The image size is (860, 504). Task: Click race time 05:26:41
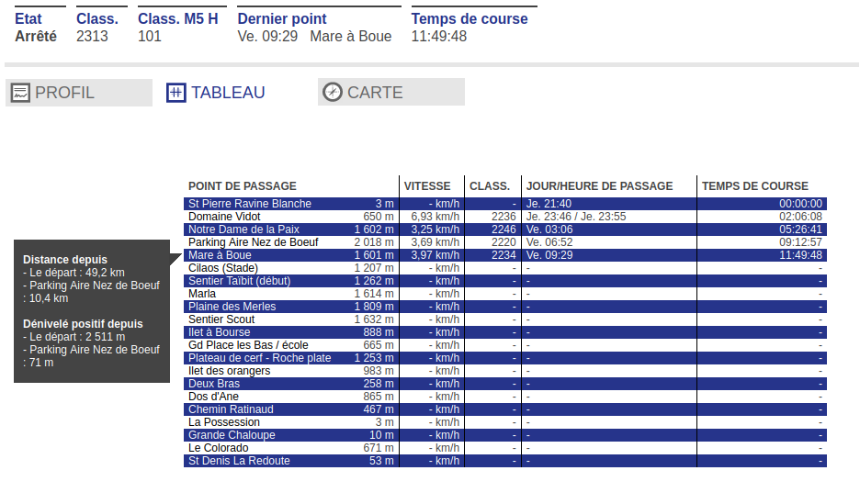click(801, 230)
